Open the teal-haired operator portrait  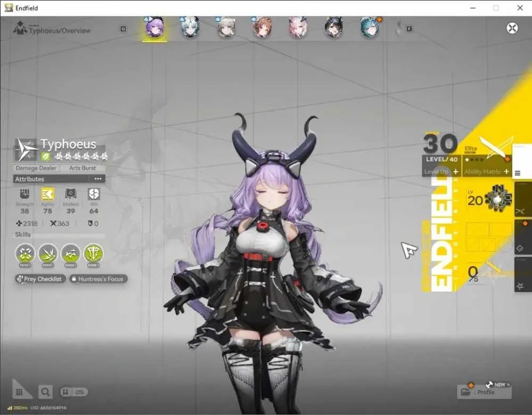click(370, 27)
